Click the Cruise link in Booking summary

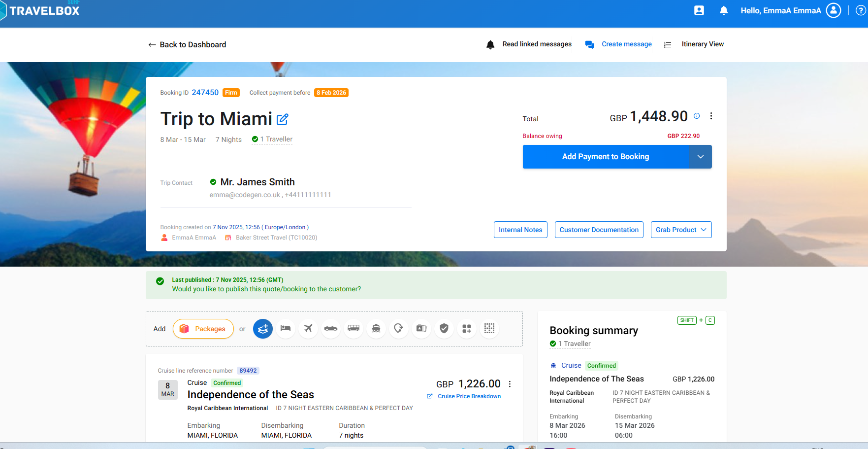pyautogui.click(x=571, y=366)
